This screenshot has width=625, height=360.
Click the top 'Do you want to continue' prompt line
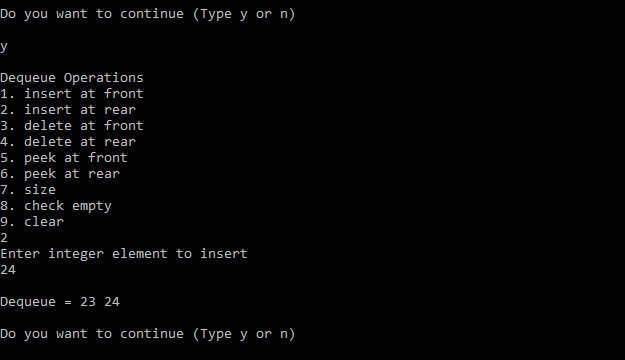tap(147, 14)
